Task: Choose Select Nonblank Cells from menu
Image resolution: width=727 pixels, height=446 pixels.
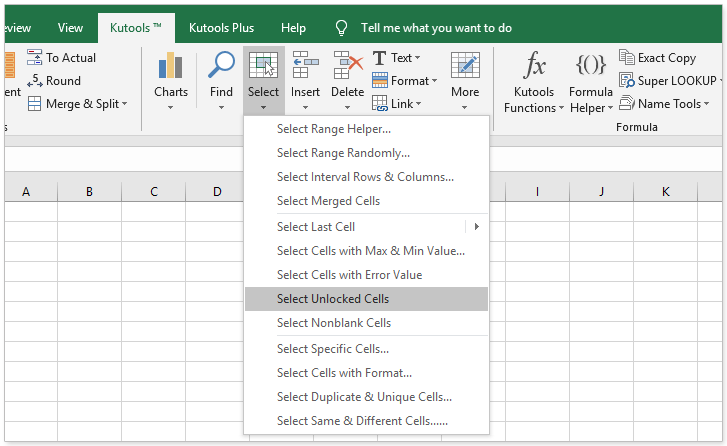Action: [334, 323]
